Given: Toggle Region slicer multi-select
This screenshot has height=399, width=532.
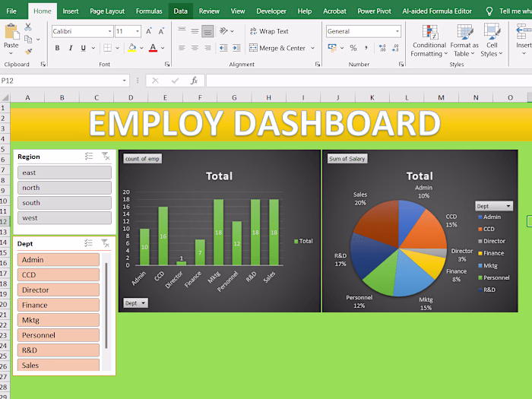Looking at the screenshot, I should click(89, 156).
